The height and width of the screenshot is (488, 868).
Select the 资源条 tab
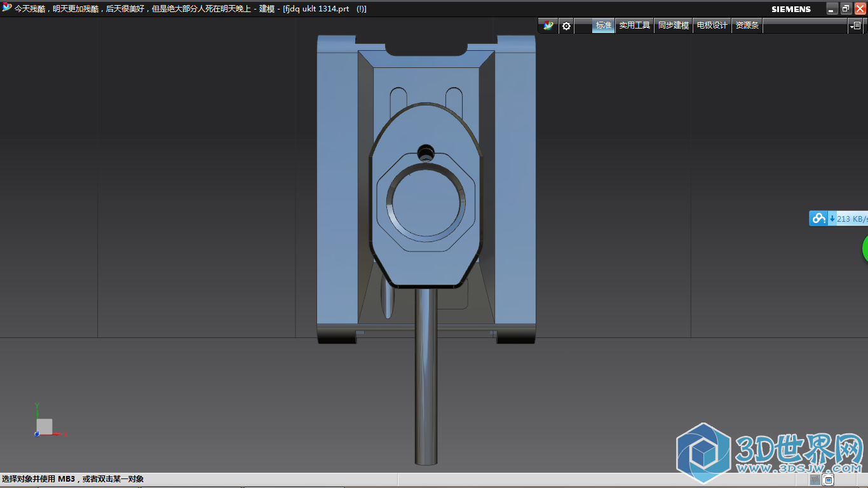click(x=747, y=25)
